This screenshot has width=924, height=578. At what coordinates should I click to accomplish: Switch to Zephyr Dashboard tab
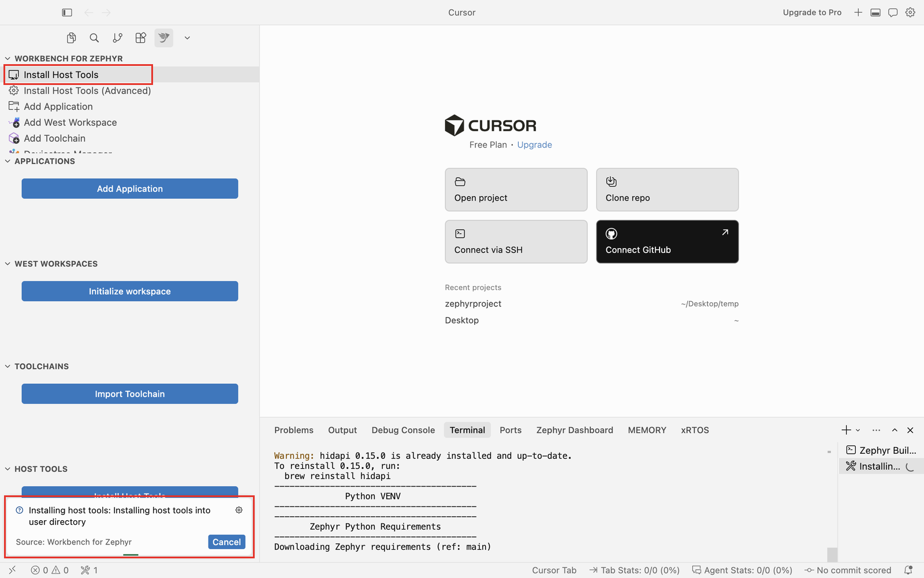click(575, 430)
